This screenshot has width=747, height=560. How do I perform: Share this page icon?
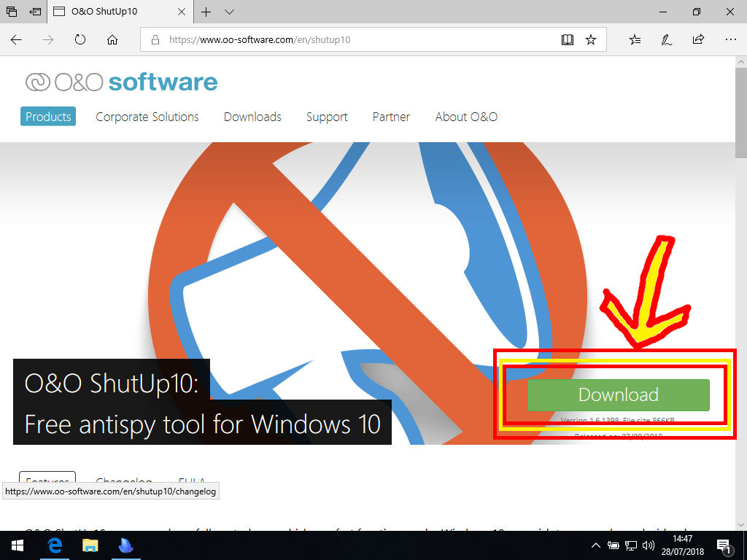698,39
